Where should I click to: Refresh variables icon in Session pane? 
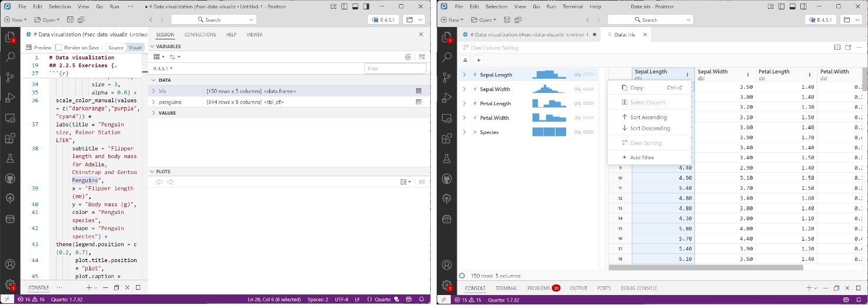click(x=408, y=57)
